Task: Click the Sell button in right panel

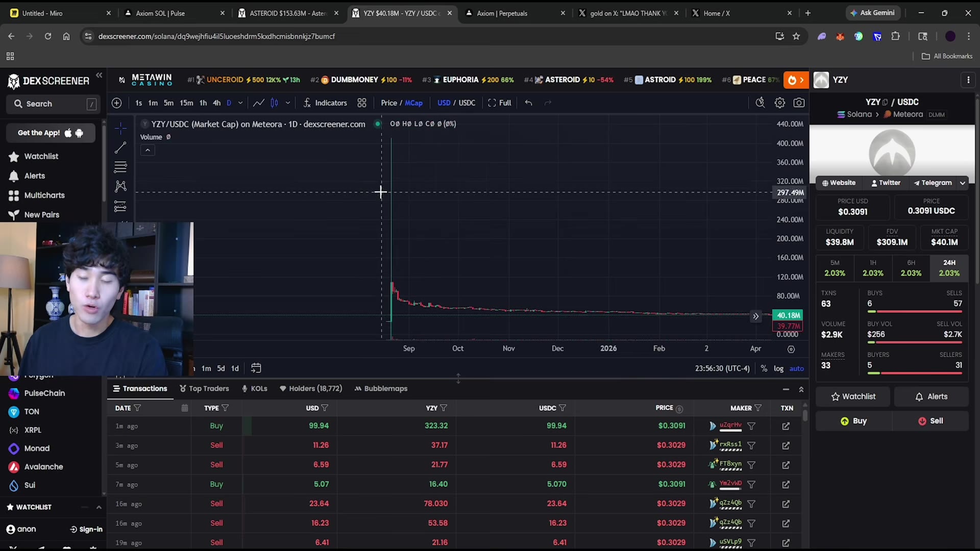Action: pyautogui.click(x=930, y=421)
